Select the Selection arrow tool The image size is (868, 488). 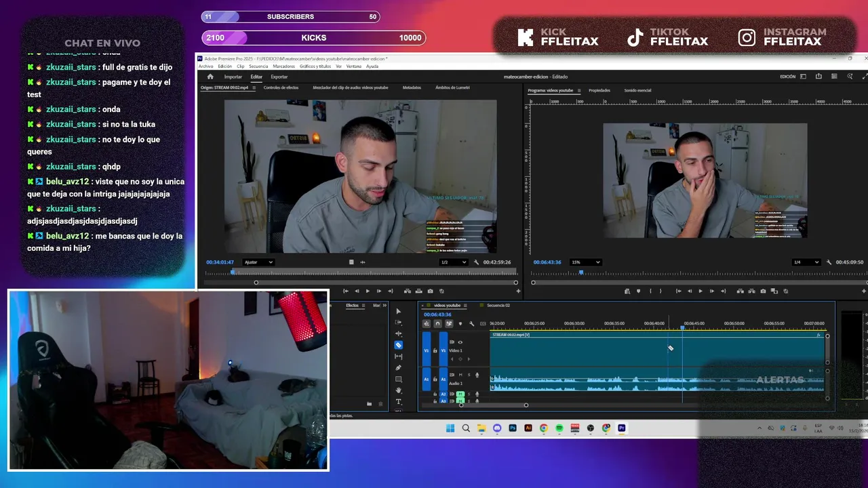(399, 311)
